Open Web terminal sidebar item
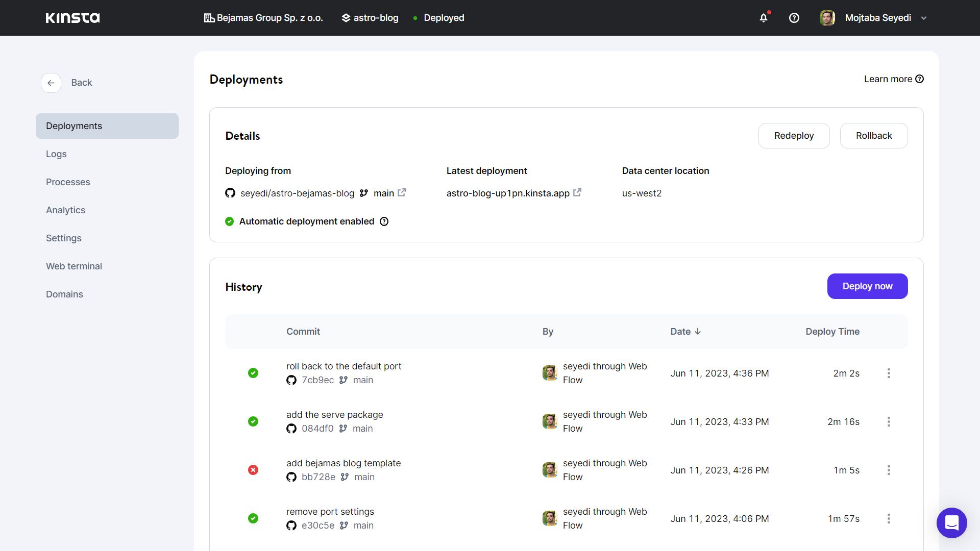The height and width of the screenshot is (551, 980). click(74, 266)
